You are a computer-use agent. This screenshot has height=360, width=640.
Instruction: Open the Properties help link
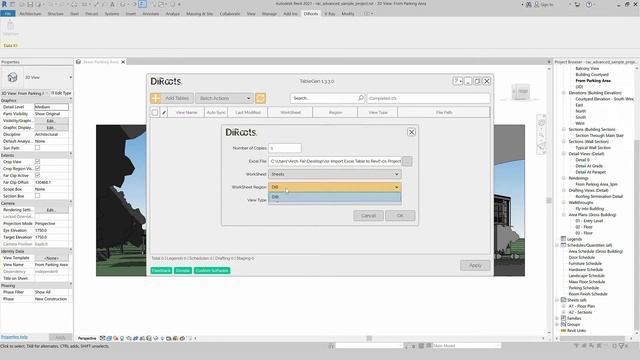point(14,337)
